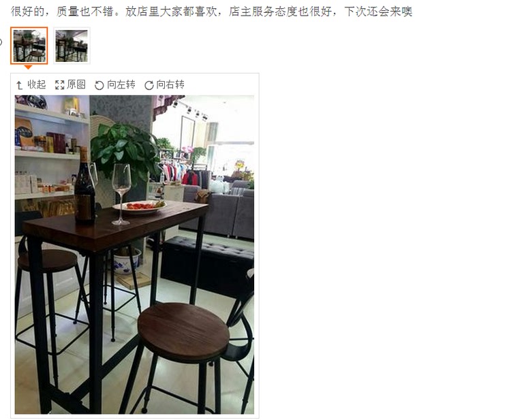The width and height of the screenshot is (511, 420).
Task: Click the wine glass in the photo
Action: coord(121,194)
